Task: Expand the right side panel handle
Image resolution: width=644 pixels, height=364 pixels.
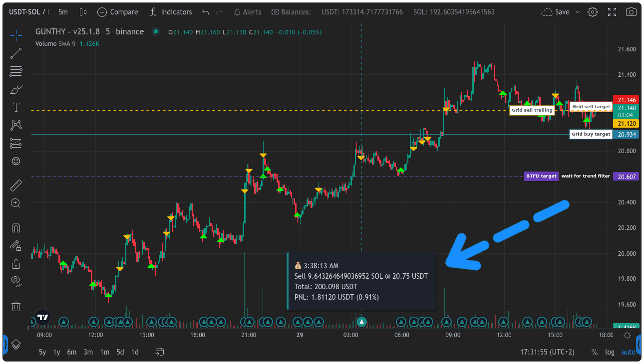Action: click(639, 344)
